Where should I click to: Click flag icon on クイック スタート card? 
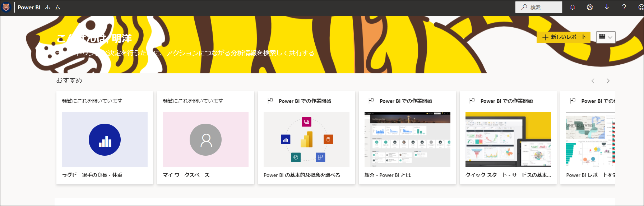472,101
